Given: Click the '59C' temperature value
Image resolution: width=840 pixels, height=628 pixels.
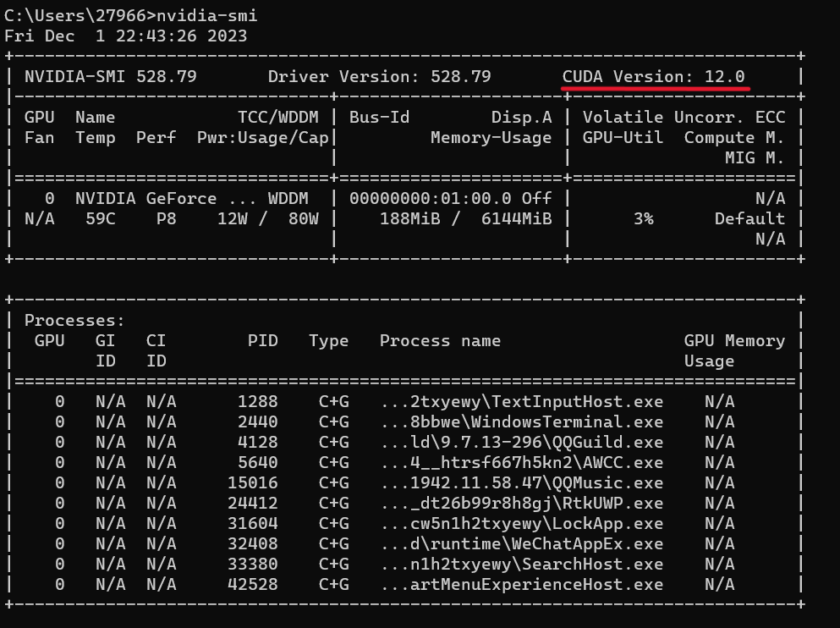Looking at the screenshot, I should [x=100, y=219].
